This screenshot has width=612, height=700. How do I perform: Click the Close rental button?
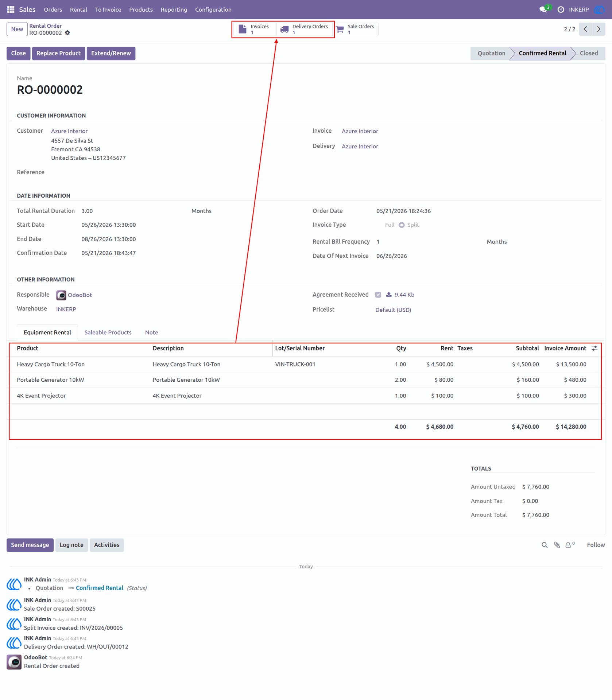[x=18, y=53]
